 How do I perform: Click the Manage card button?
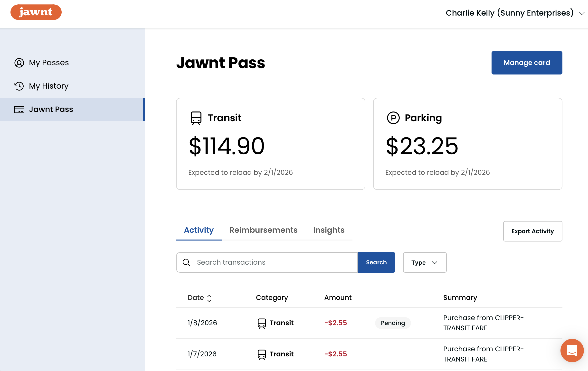(x=526, y=63)
